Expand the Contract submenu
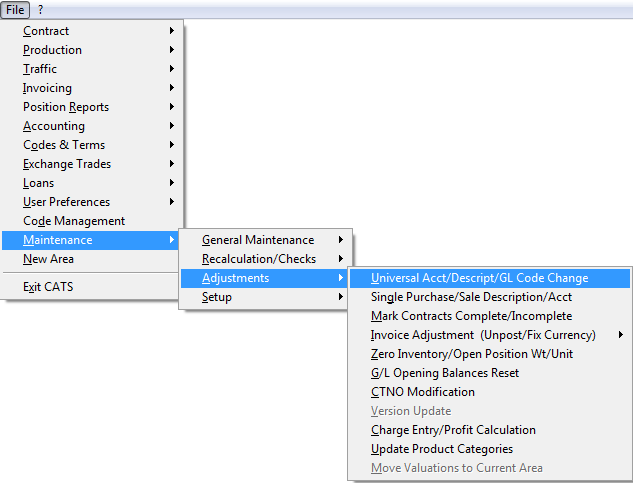This screenshot has height=483, width=633. (90, 31)
